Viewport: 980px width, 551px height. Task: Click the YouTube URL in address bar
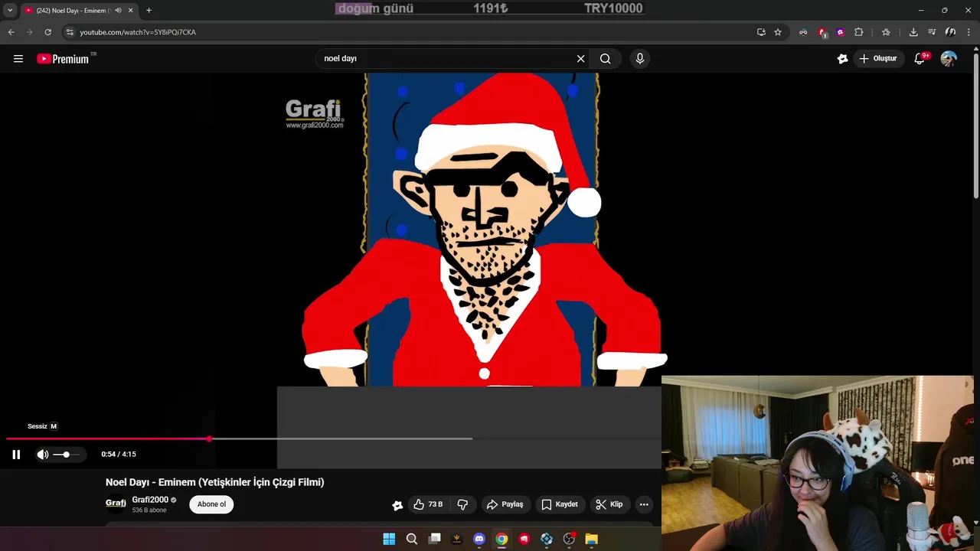[x=138, y=32]
